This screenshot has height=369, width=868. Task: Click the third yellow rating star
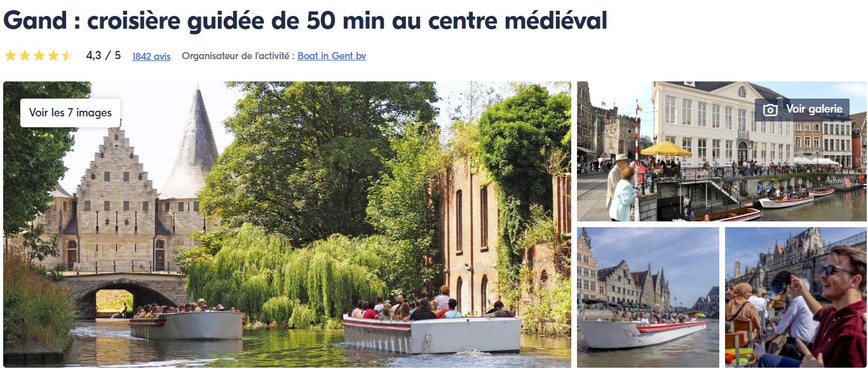(39, 56)
